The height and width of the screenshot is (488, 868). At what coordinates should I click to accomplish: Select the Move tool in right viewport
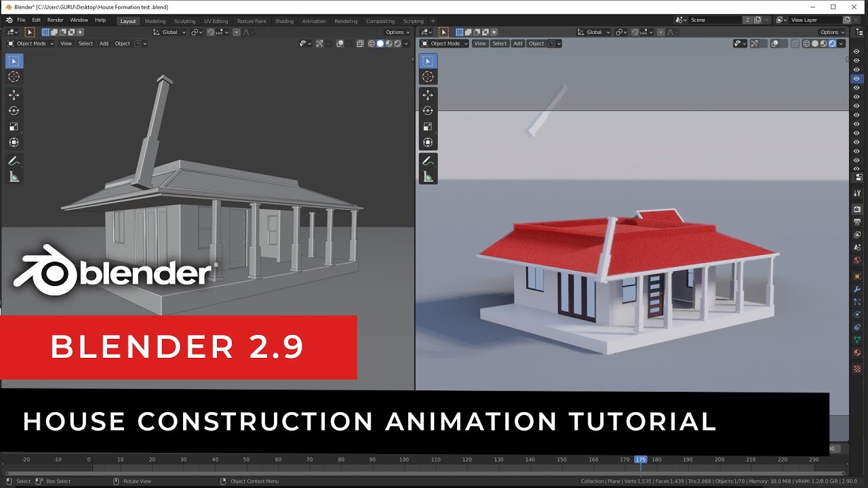click(428, 95)
